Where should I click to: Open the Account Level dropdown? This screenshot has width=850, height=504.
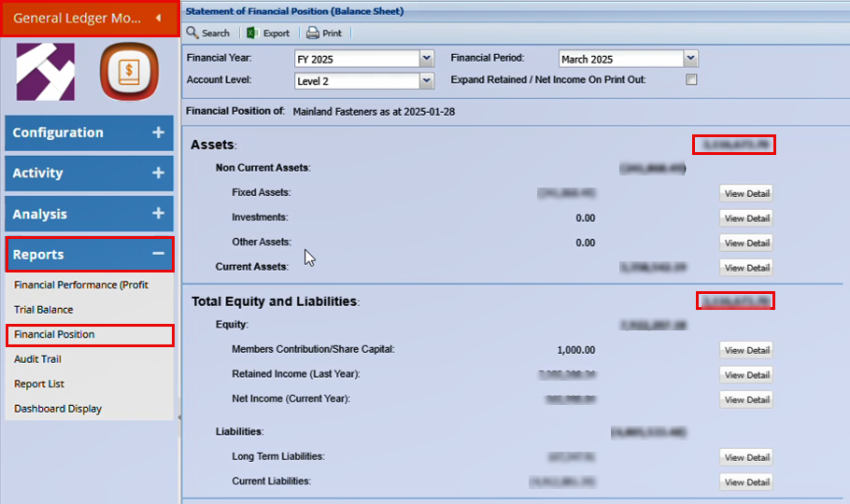pyautogui.click(x=427, y=81)
